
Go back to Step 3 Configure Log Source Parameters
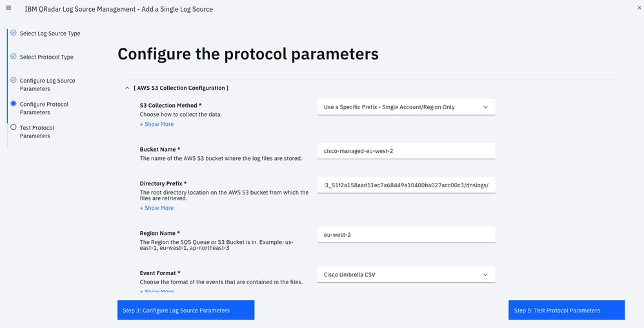point(186,311)
